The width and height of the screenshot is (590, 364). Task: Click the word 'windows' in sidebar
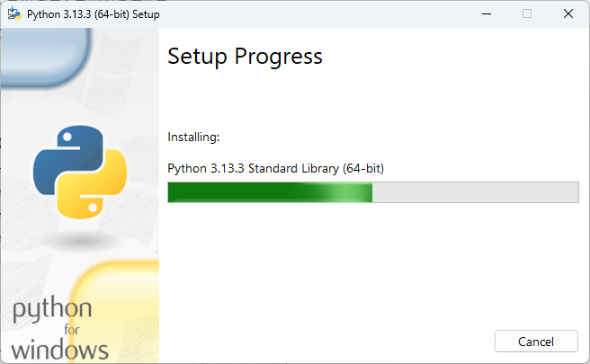tap(60, 349)
